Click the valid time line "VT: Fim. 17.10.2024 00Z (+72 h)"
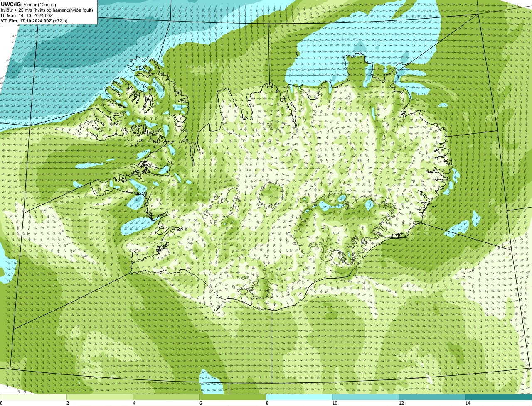The height and width of the screenshot is (406, 532). (34, 21)
